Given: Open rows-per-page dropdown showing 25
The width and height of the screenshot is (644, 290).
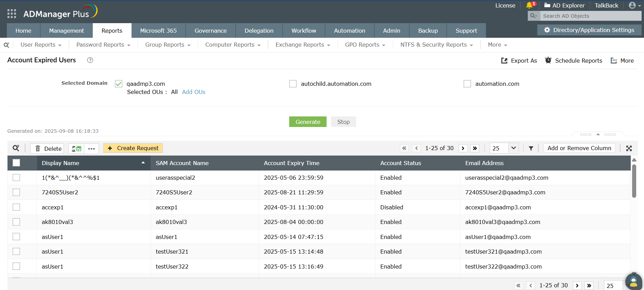Looking at the screenshot, I should tap(504, 148).
